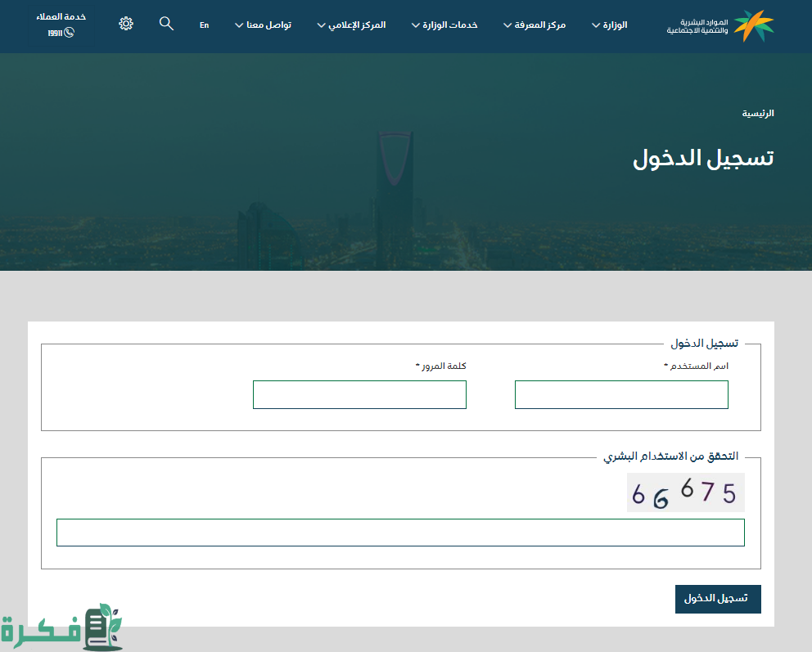The image size is (812, 652).
Task: Open the settings gear icon
Action: (126, 24)
